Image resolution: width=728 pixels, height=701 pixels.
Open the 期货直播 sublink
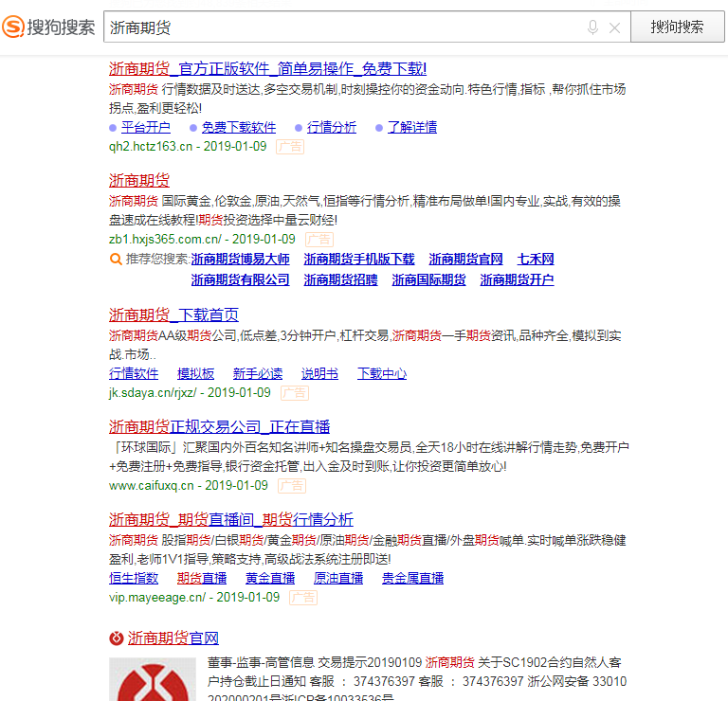click(202, 578)
